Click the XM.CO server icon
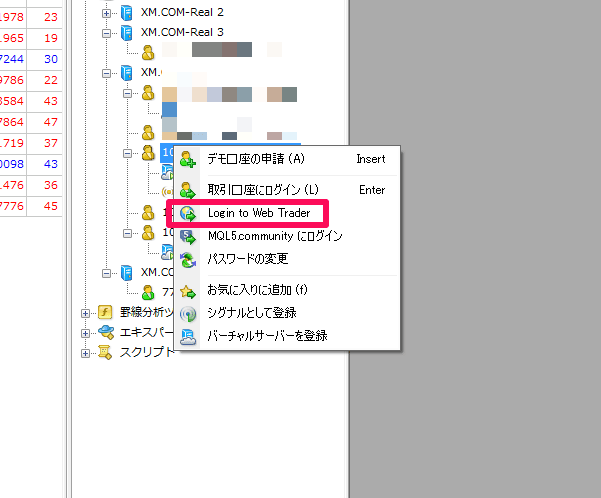Viewport: 601px width, 498px height. (127, 273)
